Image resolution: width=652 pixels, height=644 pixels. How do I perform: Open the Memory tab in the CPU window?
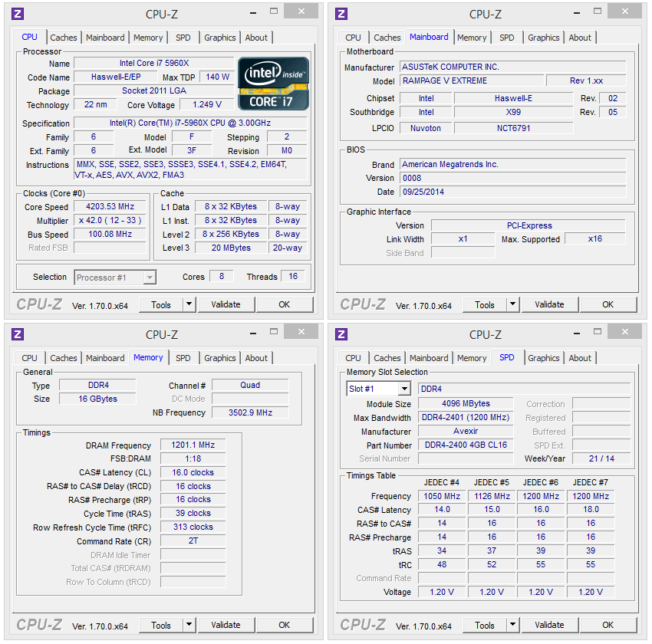[x=148, y=38]
